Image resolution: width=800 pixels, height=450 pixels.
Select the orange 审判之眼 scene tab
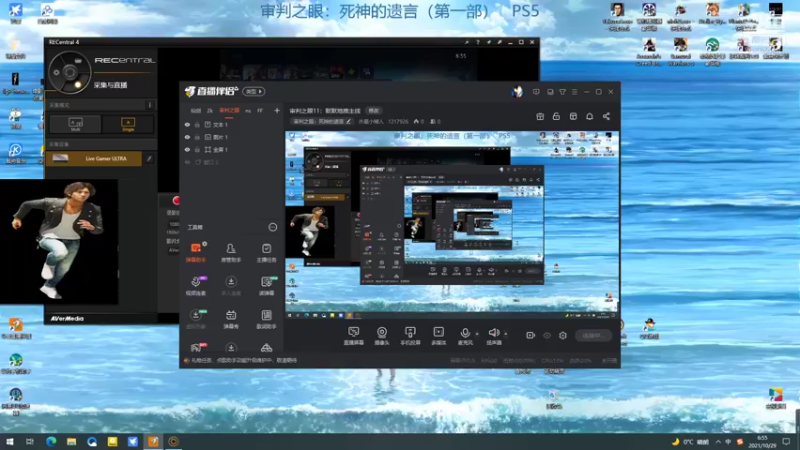(x=229, y=111)
